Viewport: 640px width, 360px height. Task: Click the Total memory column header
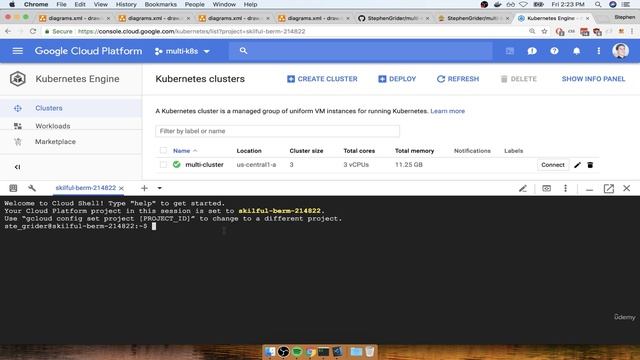click(414, 151)
